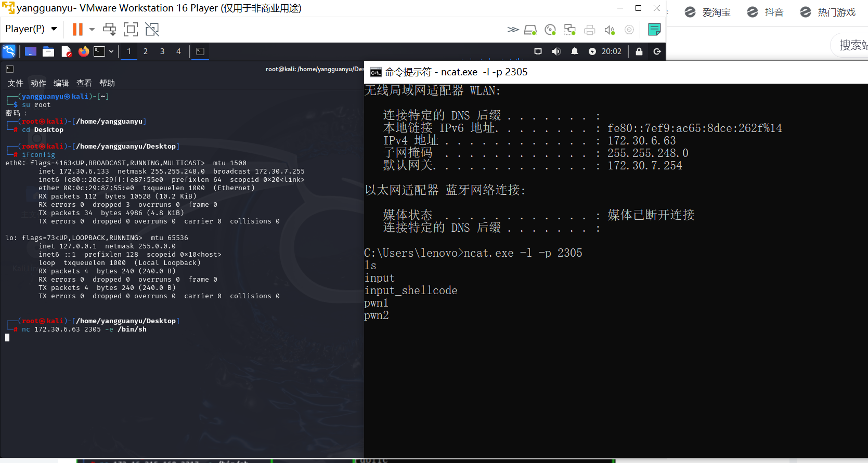Maximize the VMware Player window
Viewport: 868px width, 463px height.
(639, 8)
